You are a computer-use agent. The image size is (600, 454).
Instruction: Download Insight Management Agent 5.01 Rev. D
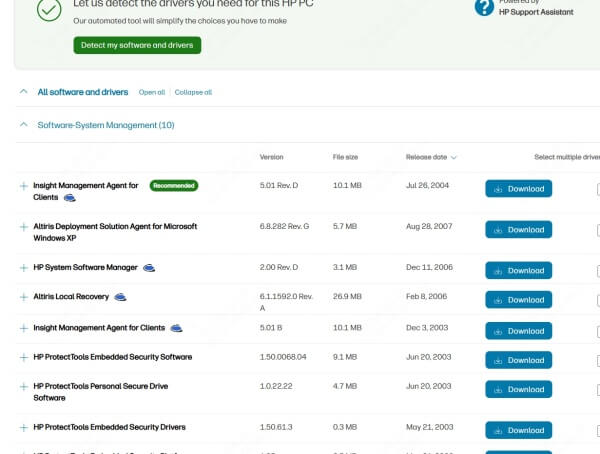[x=518, y=189]
